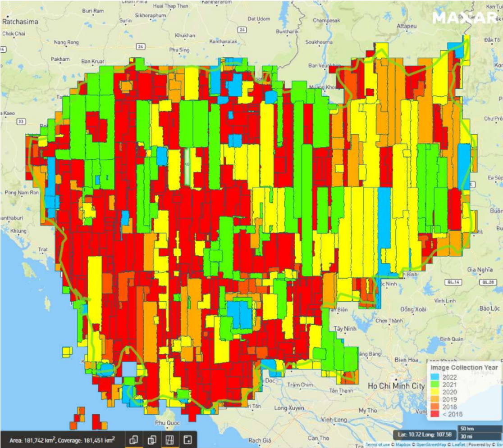Image resolution: width=503 pixels, height=448 pixels.
Task: Click the 'My Tho' map label
Action: (x=367, y=411)
